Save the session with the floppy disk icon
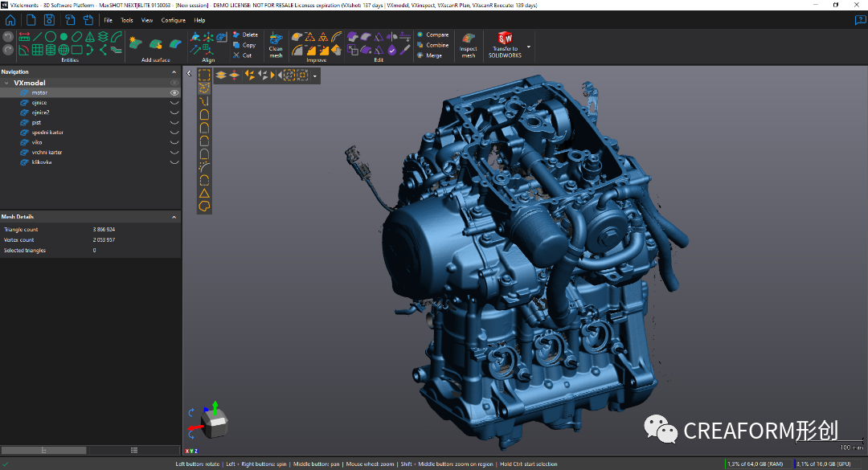 click(48, 19)
